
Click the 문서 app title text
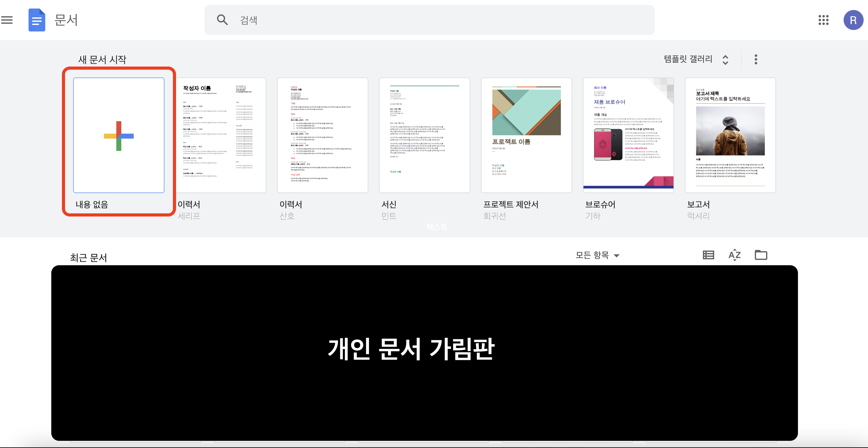click(66, 20)
